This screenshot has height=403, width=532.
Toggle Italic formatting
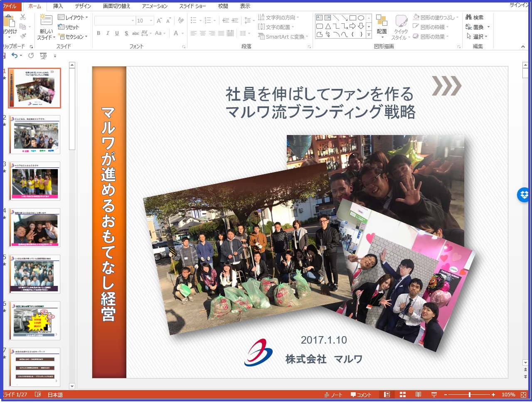[x=108, y=33]
